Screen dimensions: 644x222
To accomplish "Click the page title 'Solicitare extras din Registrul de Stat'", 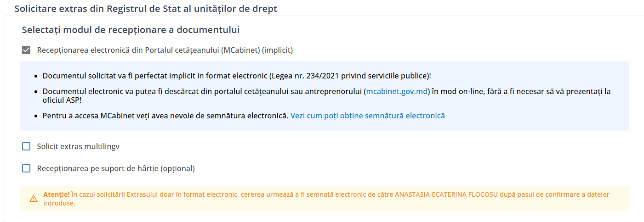I will (x=146, y=9).
